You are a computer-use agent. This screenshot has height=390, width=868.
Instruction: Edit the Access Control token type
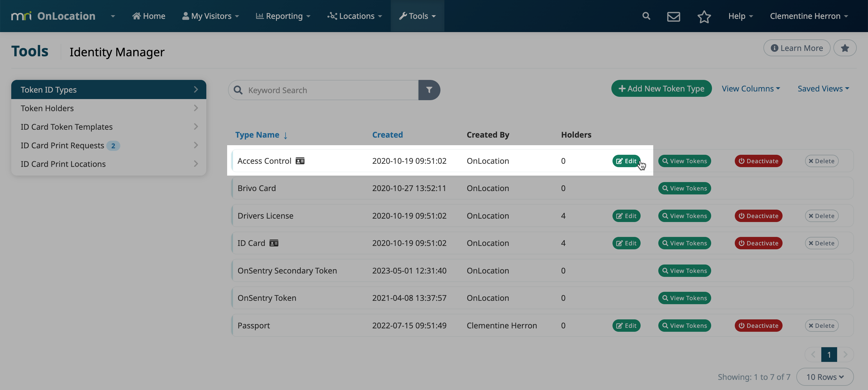[626, 161]
